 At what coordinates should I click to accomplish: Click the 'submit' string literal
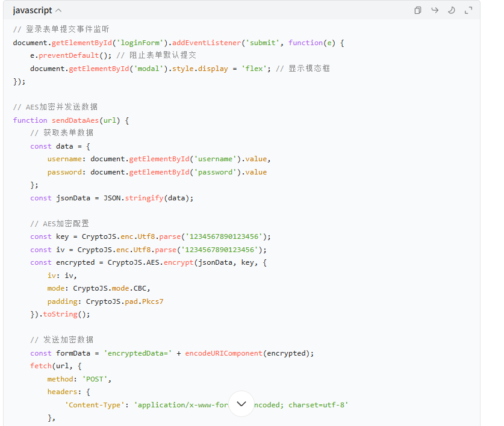pyautogui.click(x=263, y=43)
